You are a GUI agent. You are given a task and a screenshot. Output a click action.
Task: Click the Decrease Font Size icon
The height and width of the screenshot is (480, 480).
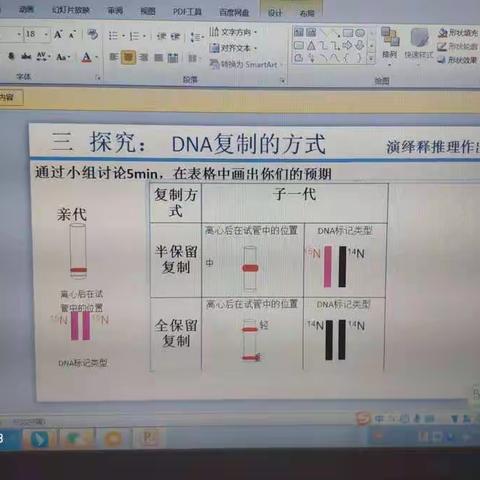72,34
